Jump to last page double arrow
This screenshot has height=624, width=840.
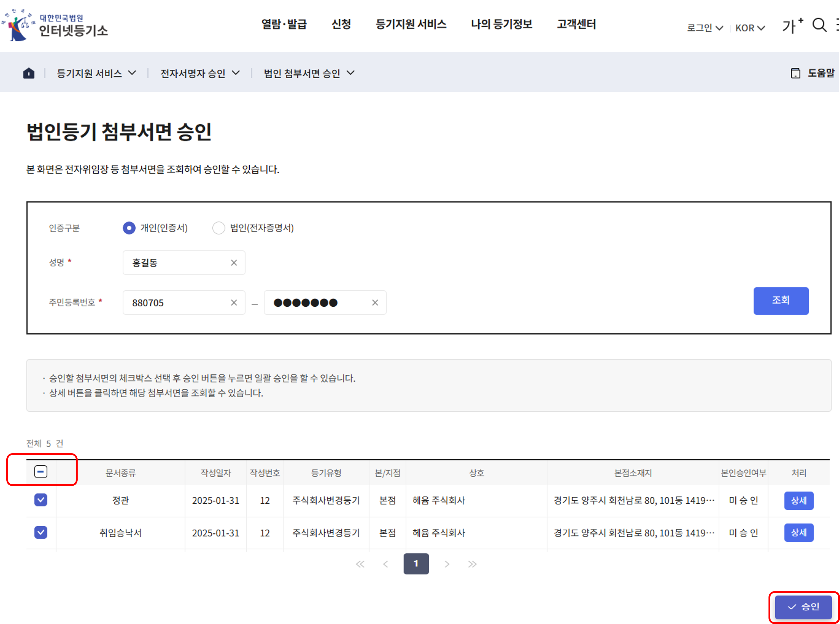[x=472, y=564]
